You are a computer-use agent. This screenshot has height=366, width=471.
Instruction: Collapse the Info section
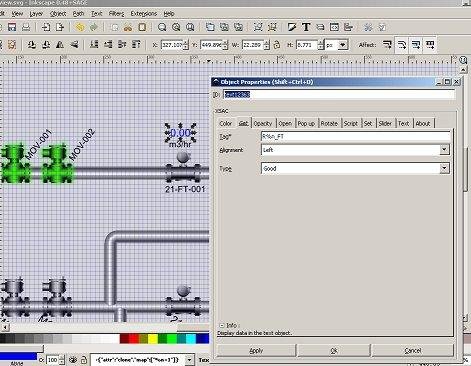coord(222,325)
